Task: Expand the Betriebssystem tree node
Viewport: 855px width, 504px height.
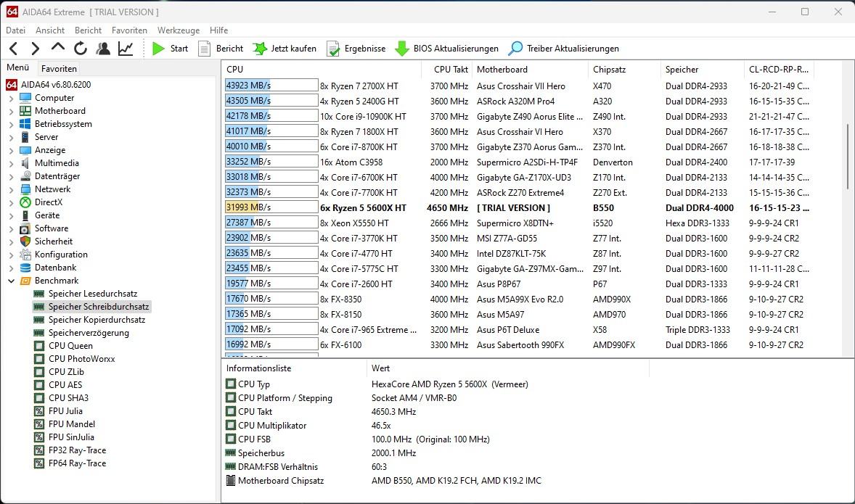Action: pos(12,125)
